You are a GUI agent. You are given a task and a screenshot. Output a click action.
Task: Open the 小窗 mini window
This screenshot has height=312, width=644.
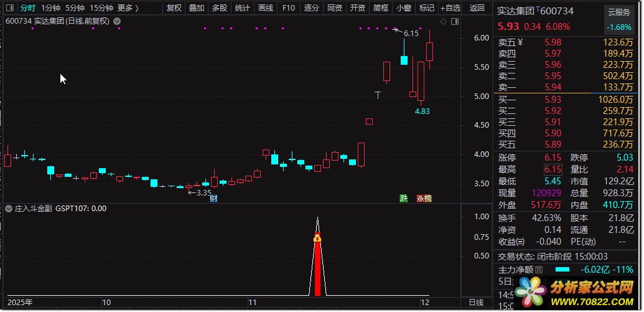coord(404,8)
